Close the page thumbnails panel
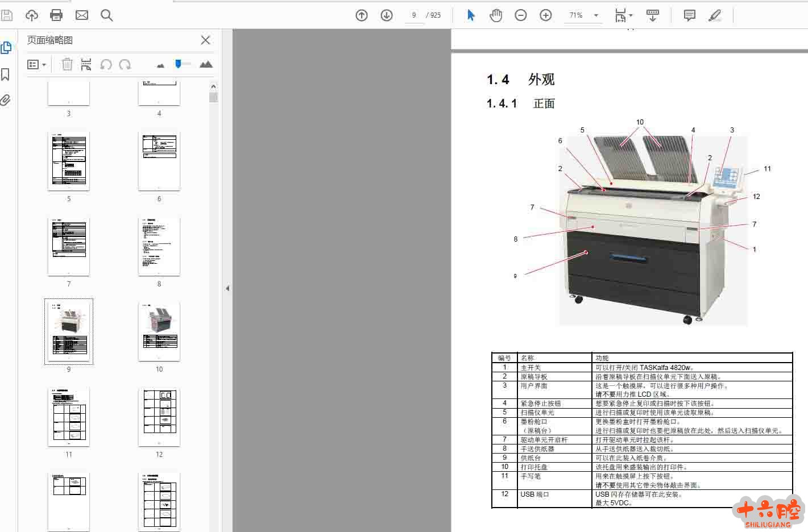The image size is (808, 532). 205,40
